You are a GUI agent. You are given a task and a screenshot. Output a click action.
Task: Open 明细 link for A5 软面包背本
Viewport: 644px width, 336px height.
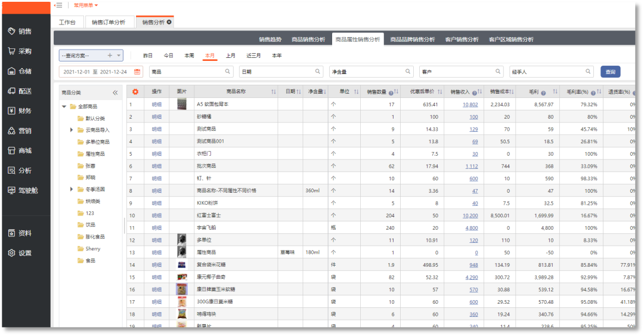(x=156, y=104)
